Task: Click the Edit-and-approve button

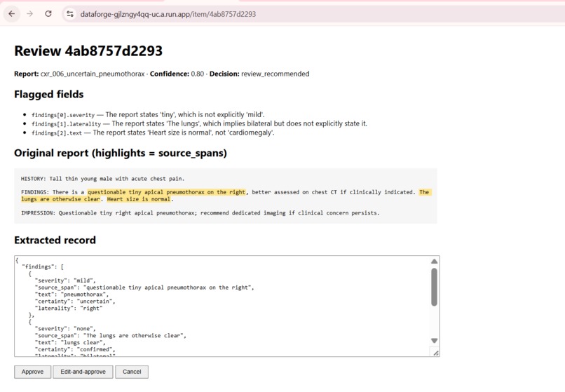Action: coord(83,372)
